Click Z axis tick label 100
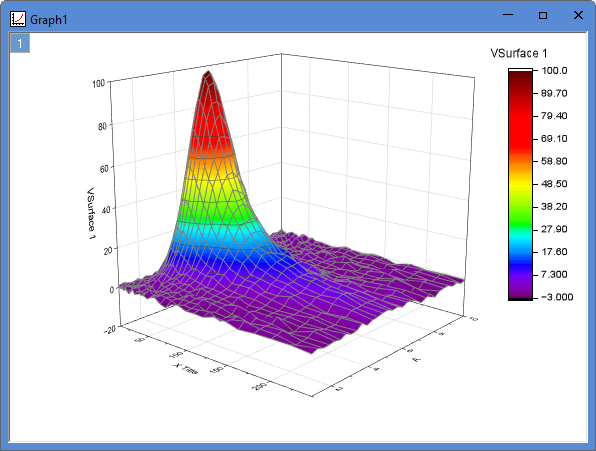 (x=98, y=83)
